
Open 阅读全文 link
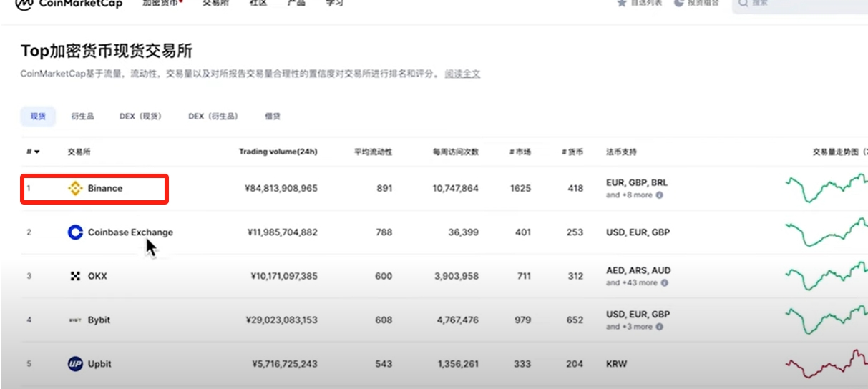click(x=462, y=74)
